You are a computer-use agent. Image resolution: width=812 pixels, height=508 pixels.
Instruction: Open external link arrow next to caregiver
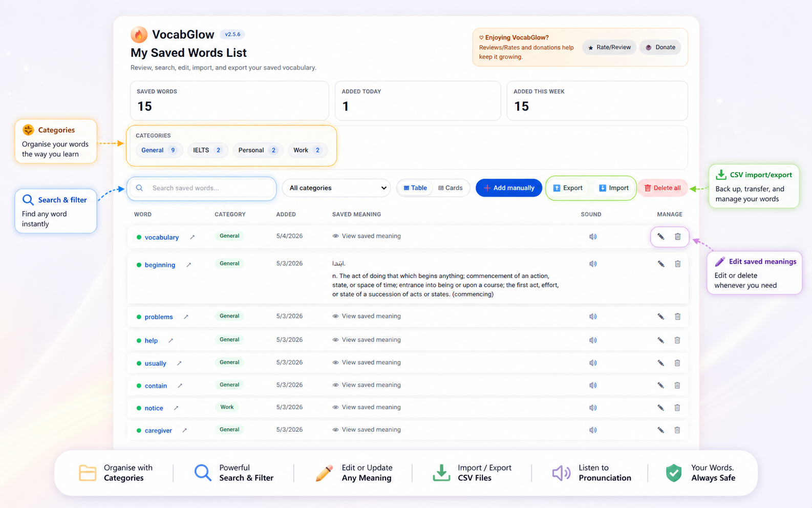pos(185,430)
